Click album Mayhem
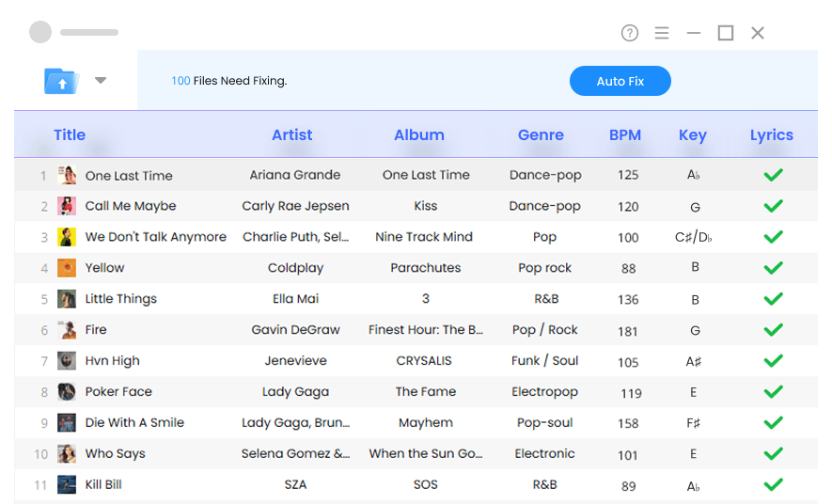832x504 pixels. tap(426, 423)
